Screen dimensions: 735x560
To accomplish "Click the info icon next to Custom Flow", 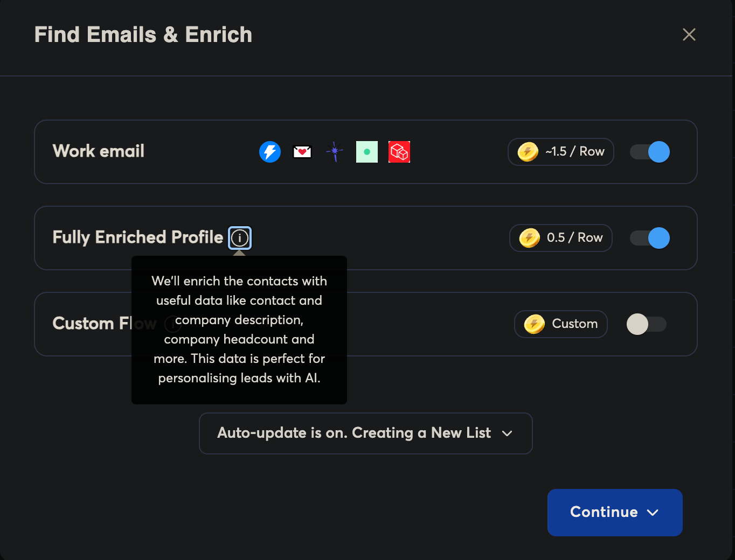I will point(172,324).
